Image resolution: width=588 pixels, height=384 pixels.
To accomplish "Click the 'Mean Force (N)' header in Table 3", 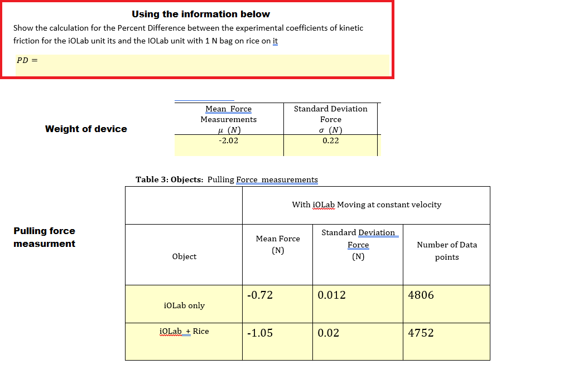I will [x=278, y=244].
